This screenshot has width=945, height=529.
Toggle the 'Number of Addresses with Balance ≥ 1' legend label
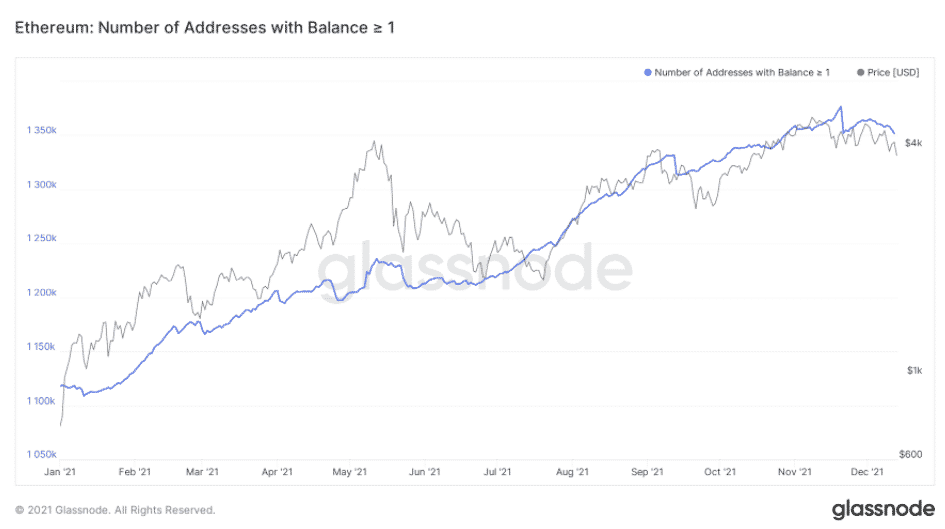742,72
